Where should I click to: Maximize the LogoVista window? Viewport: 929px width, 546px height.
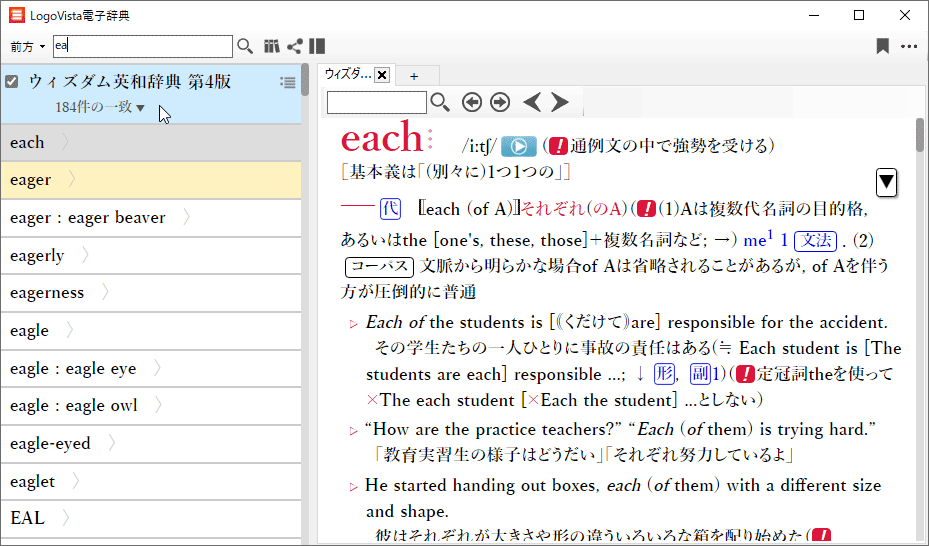coord(859,15)
